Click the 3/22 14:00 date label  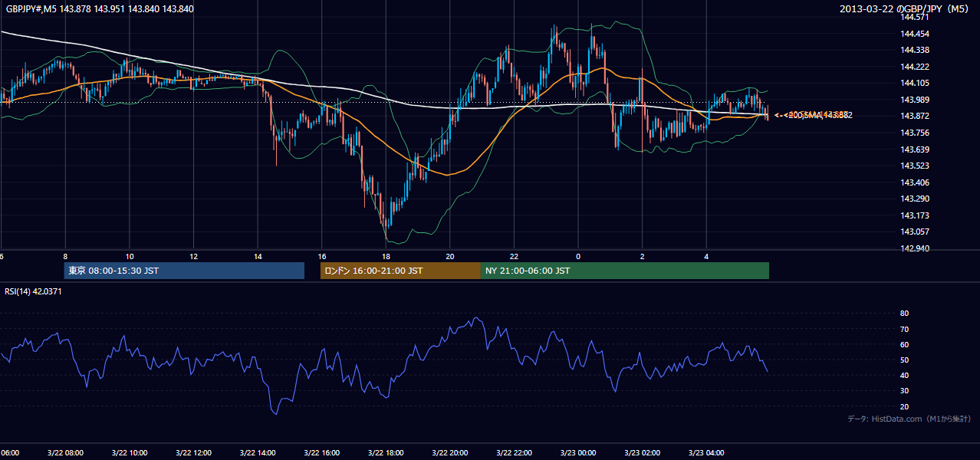[x=258, y=453]
